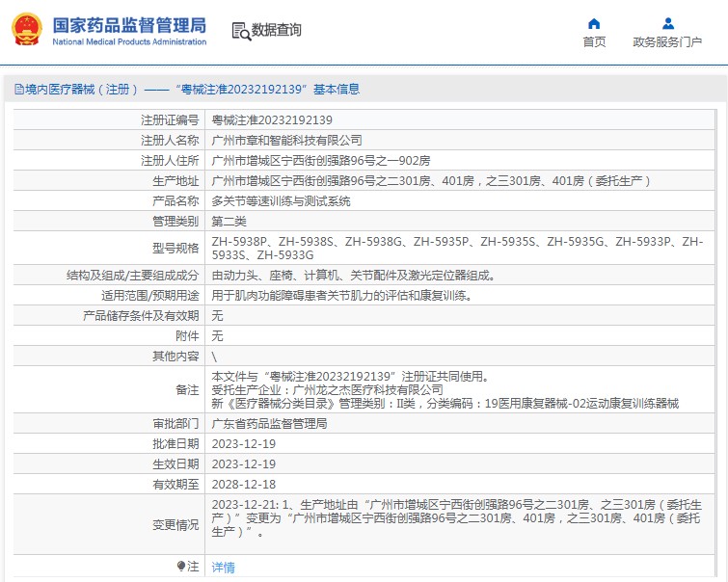The height and width of the screenshot is (582, 728).
Task: Click the 无 value beside 产品储存条件及有效期
Action: tap(217, 316)
